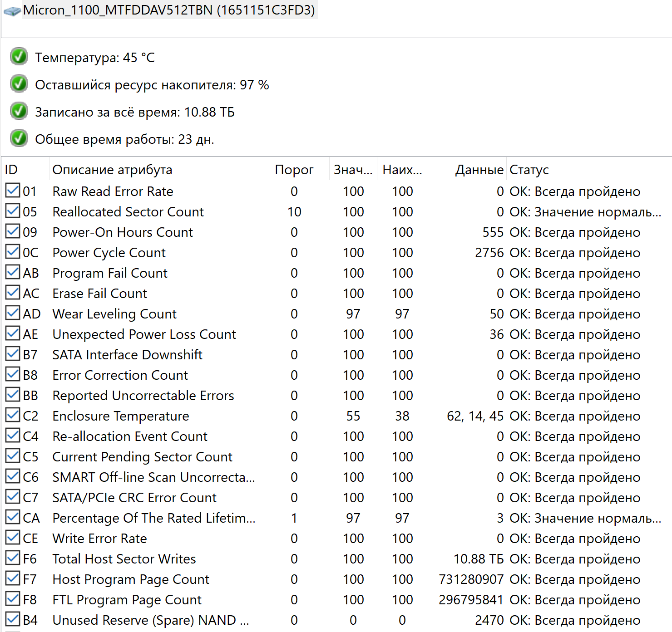The width and height of the screenshot is (672, 632).
Task: Click status text in Reallocated Sector Count row
Action: (585, 212)
